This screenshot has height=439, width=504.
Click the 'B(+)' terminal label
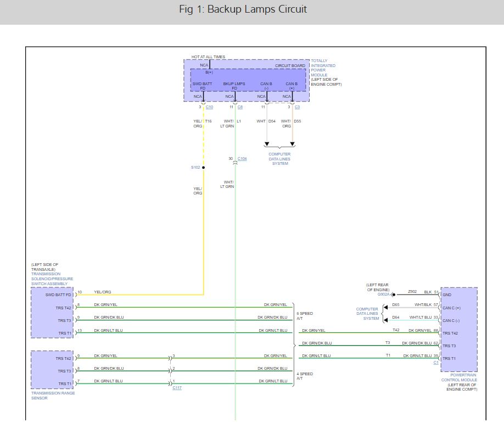(209, 73)
